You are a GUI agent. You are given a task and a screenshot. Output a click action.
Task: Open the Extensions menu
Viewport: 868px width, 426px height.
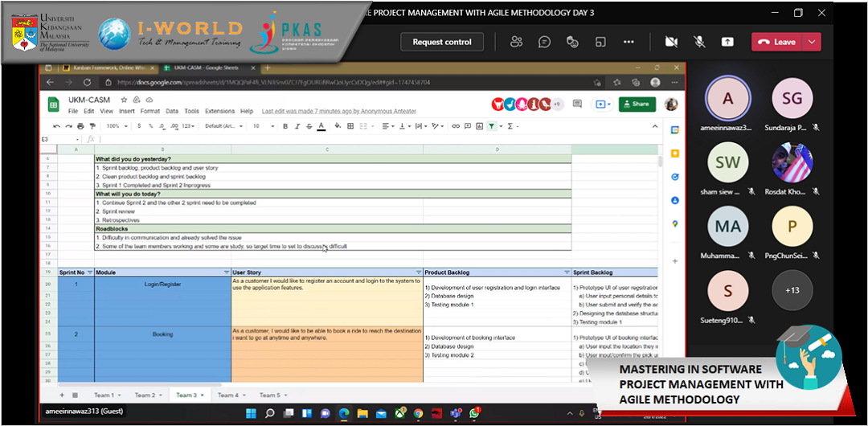pyautogui.click(x=219, y=112)
